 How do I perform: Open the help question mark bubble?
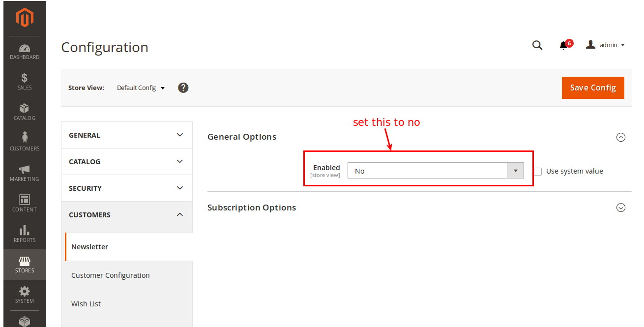tap(183, 88)
